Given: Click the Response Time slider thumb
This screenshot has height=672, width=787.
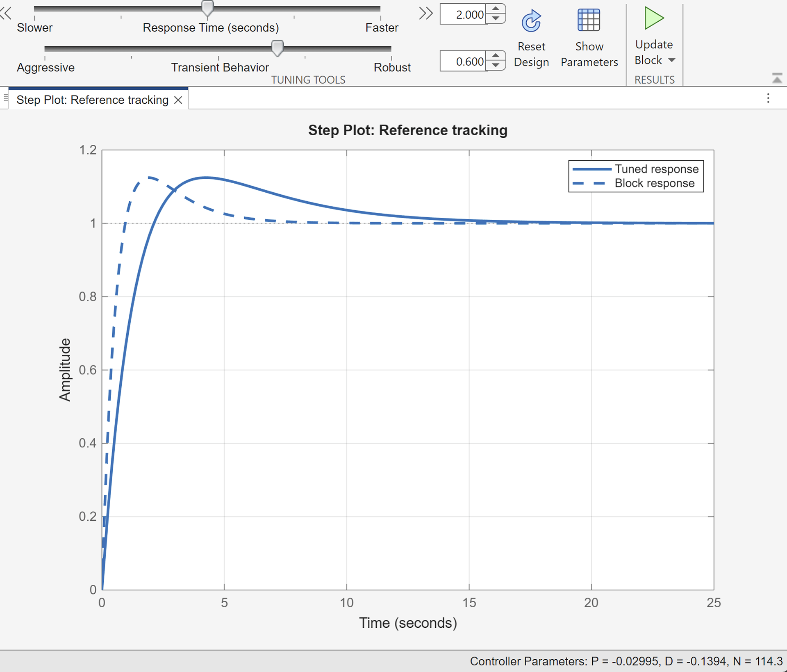Looking at the screenshot, I should coord(208,8).
